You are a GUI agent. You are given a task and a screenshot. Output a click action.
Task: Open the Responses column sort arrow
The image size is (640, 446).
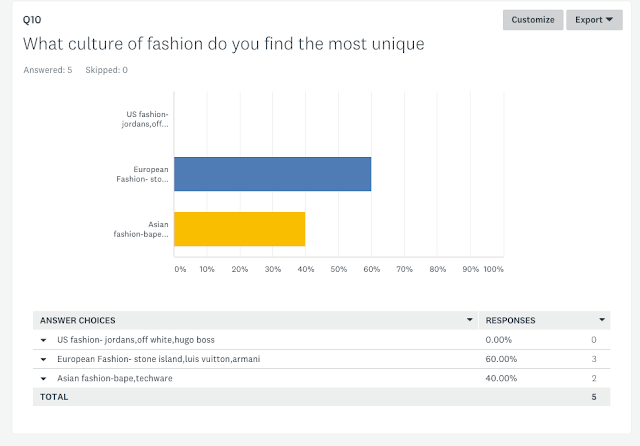pyautogui.click(x=602, y=321)
